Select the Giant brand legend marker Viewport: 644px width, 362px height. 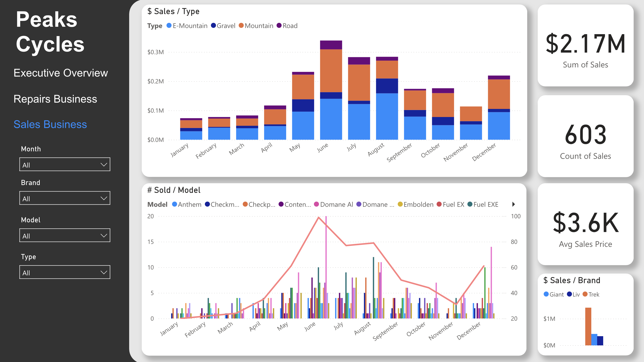(x=546, y=294)
